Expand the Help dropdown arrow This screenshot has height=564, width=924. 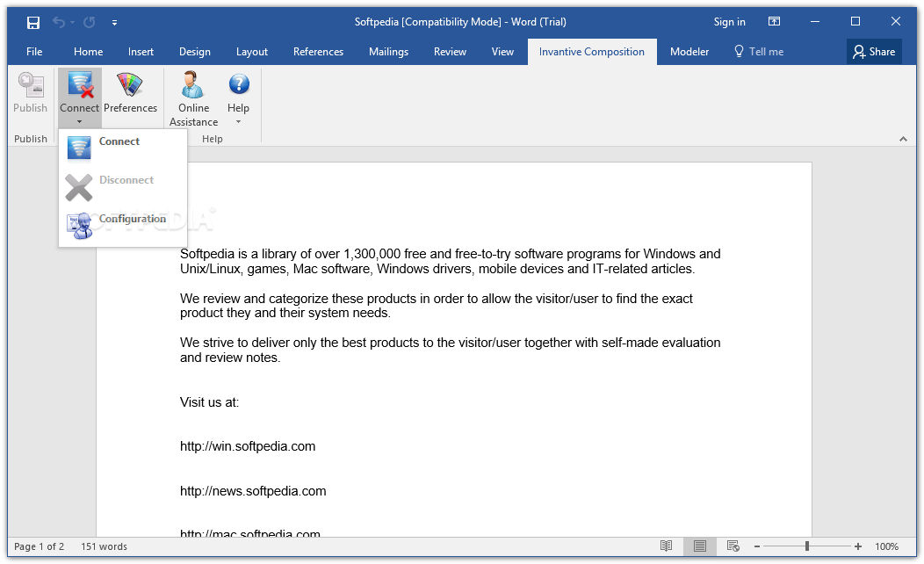pos(239,122)
